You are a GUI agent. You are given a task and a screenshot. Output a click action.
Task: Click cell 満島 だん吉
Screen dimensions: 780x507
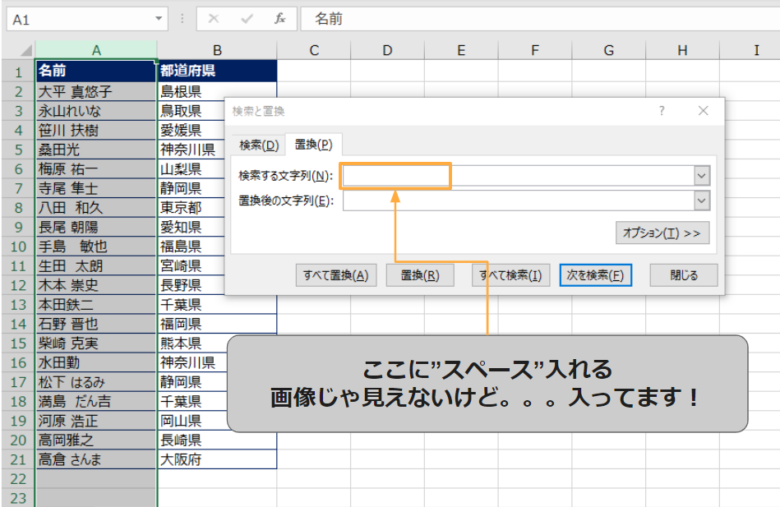point(96,402)
